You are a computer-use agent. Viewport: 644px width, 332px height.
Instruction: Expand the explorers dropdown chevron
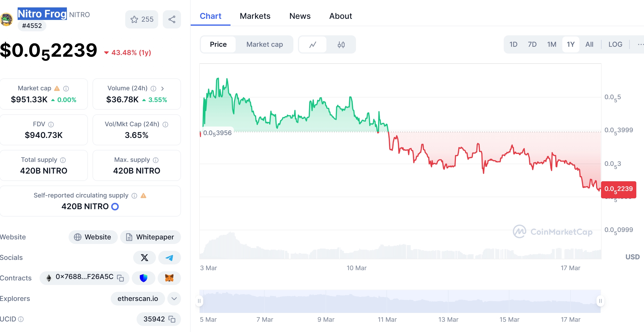174,299
